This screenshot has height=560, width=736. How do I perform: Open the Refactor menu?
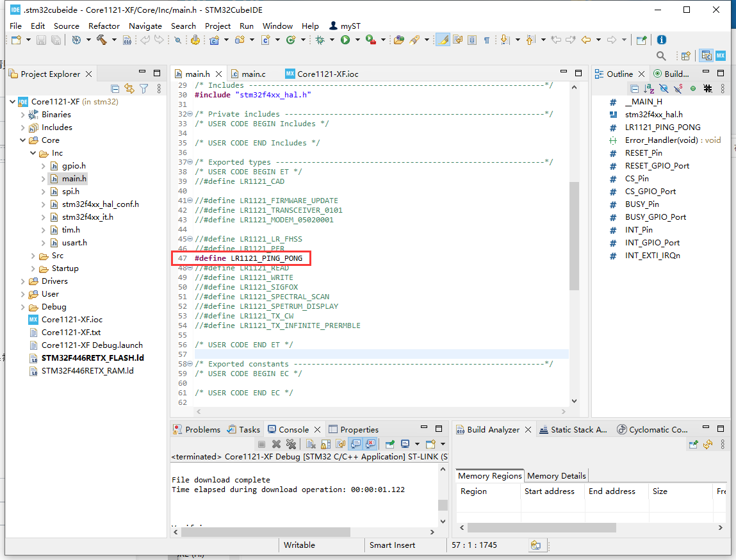tap(104, 26)
